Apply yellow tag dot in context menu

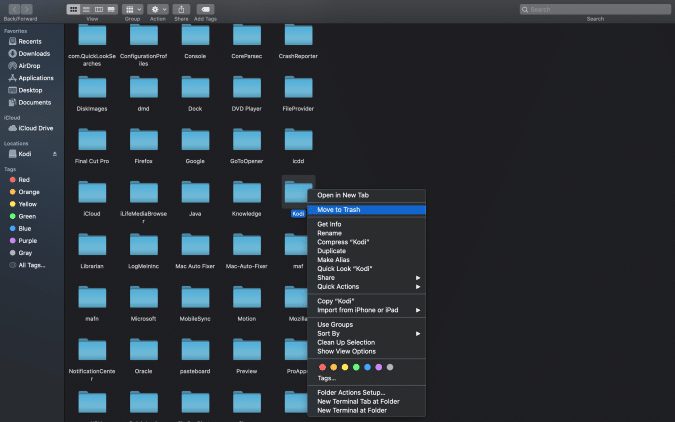[x=345, y=367]
